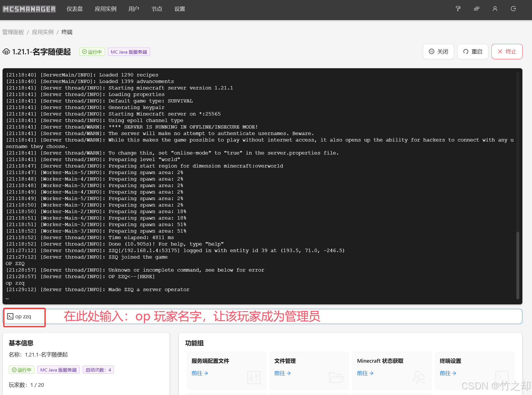Click the layout design icon in header
The width and height of the screenshot is (532, 395).
[x=476, y=9]
